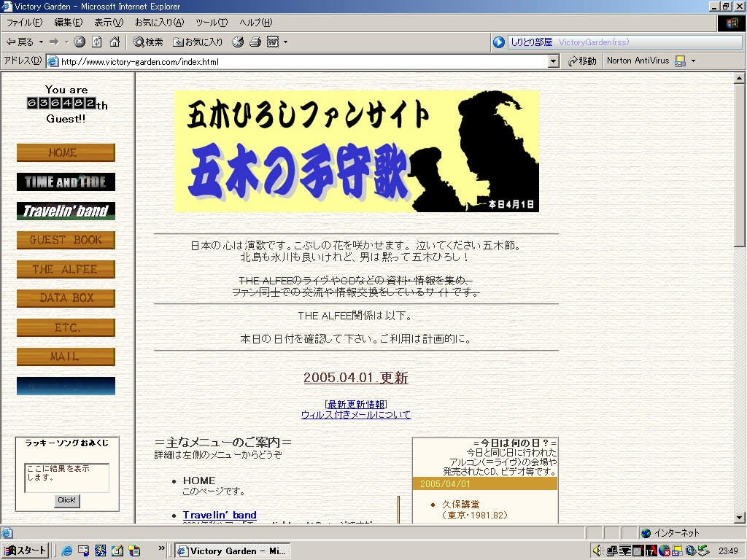Open the Travelin' band sidebar banner
Screen dimensions: 747x560
pos(66,211)
